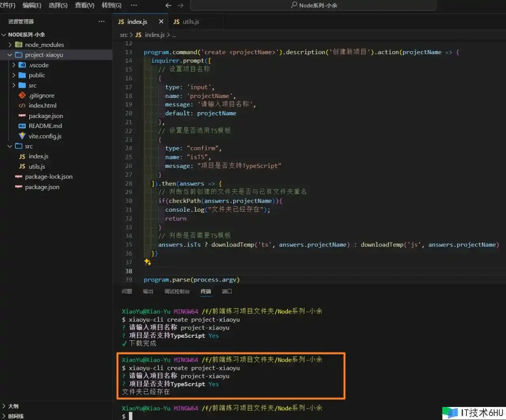Open the 编辑(E) menu

tap(32, 6)
